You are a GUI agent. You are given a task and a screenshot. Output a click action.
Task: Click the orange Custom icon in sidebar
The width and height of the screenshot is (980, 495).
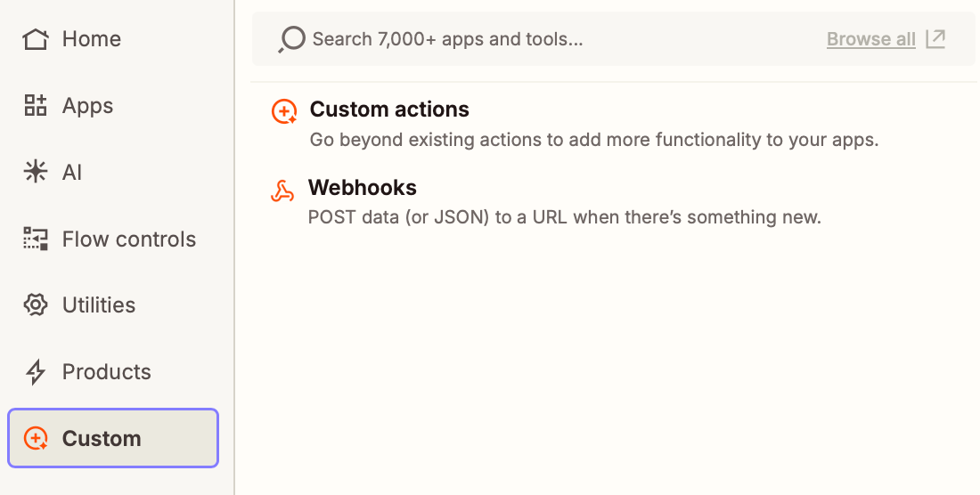click(36, 438)
